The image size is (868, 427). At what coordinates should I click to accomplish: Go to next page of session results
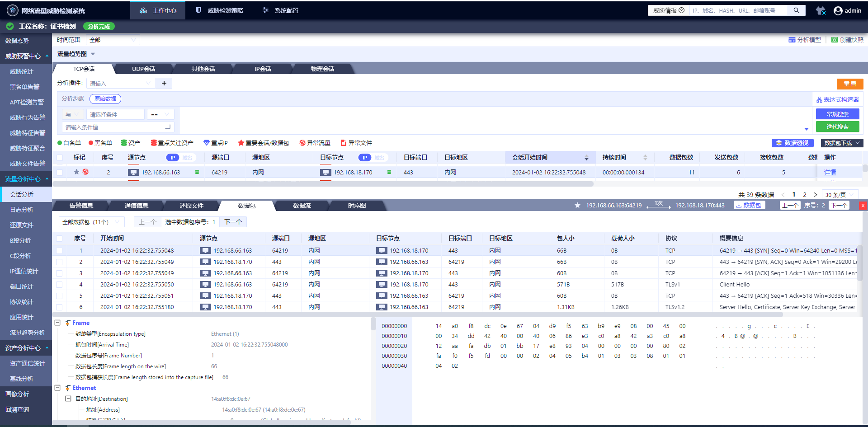point(816,195)
